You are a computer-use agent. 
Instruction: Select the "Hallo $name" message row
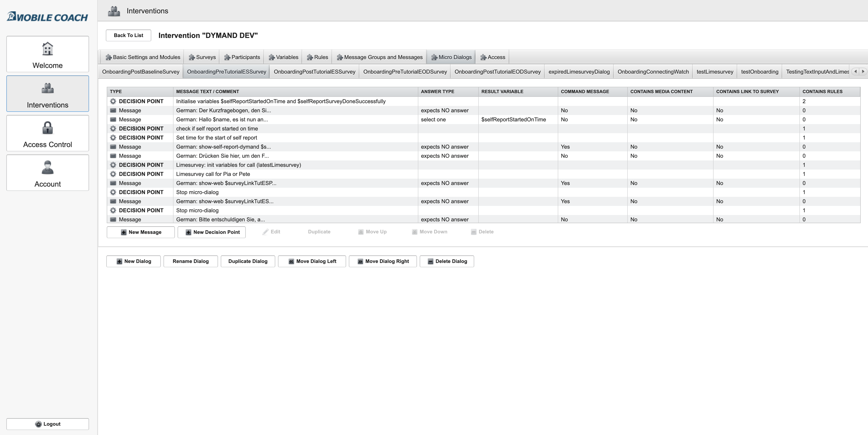222,119
